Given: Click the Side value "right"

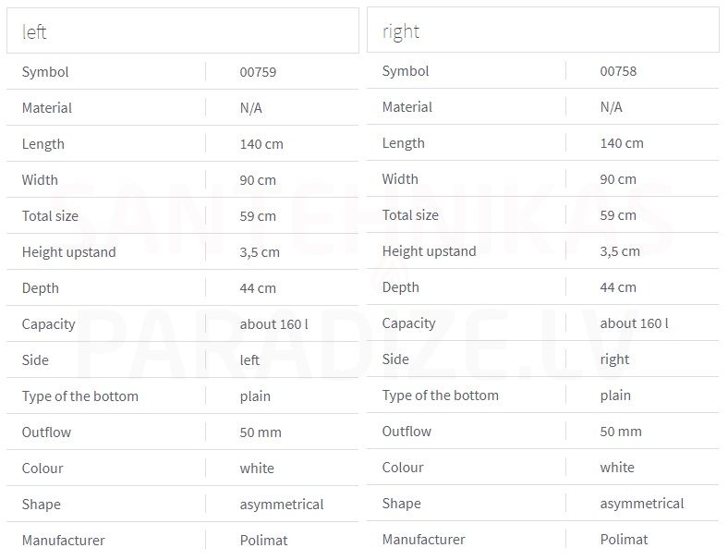Looking at the screenshot, I should (614, 359).
